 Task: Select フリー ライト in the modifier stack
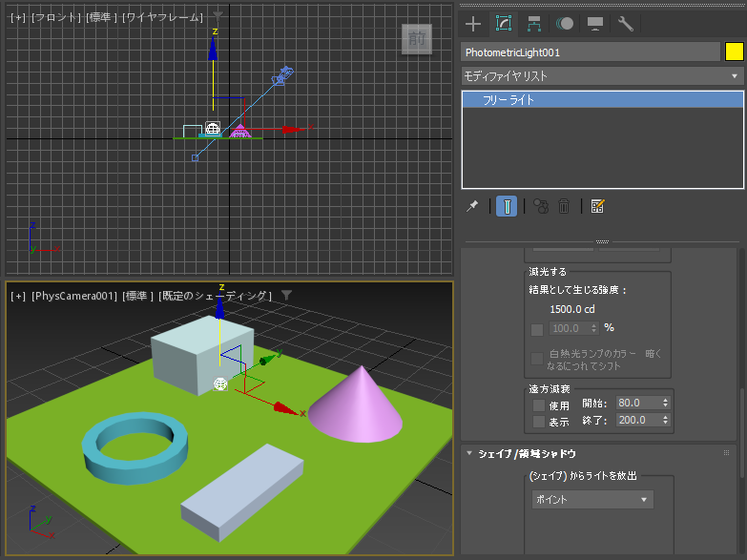pyautogui.click(x=603, y=99)
